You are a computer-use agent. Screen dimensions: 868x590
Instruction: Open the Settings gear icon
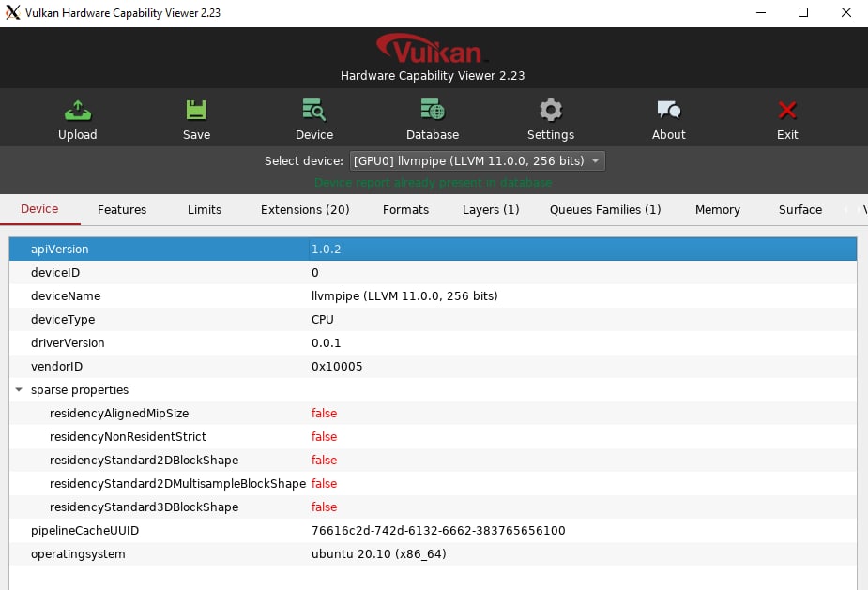click(550, 110)
